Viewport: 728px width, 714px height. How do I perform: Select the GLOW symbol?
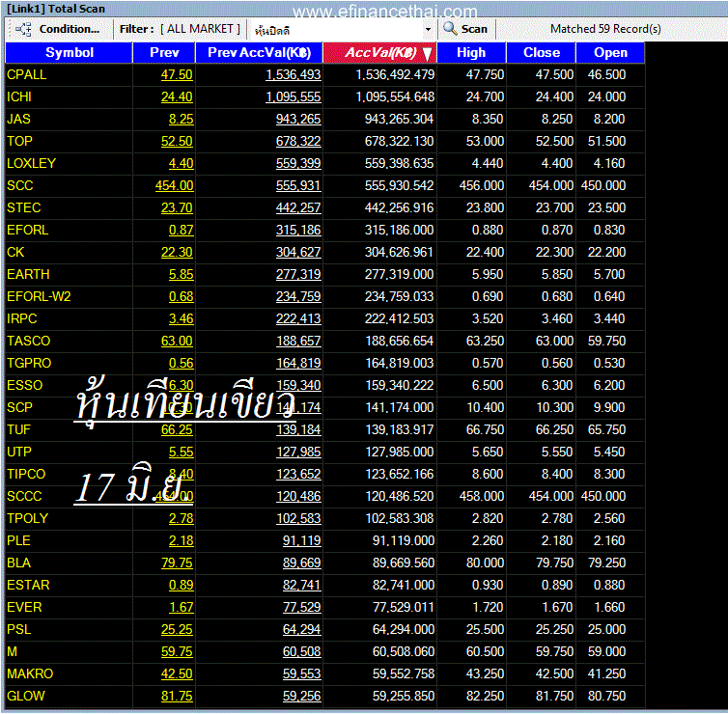(25, 697)
